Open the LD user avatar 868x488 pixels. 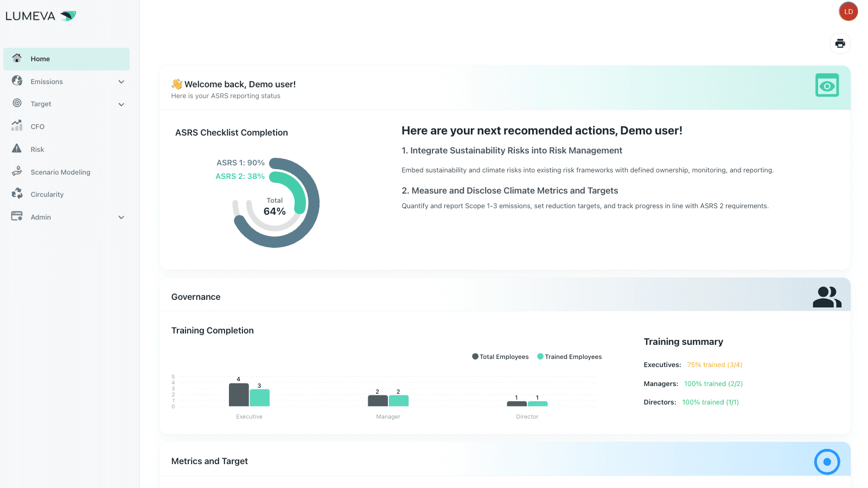pyautogui.click(x=848, y=11)
